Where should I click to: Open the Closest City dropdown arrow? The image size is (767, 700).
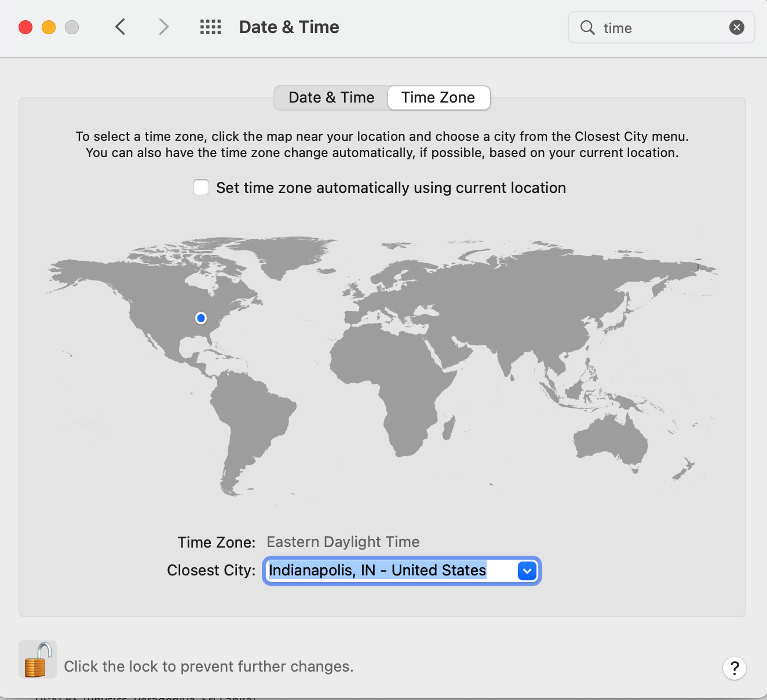(527, 571)
